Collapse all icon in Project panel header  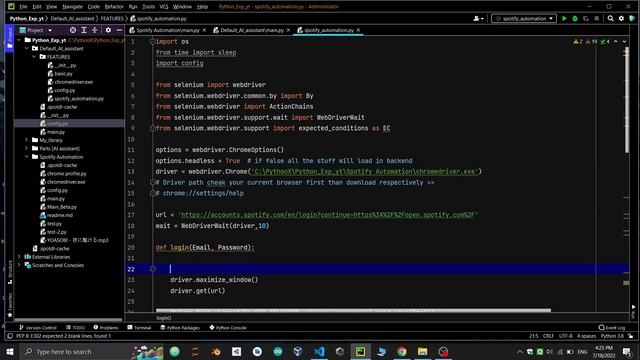pyautogui.click(x=95, y=30)
